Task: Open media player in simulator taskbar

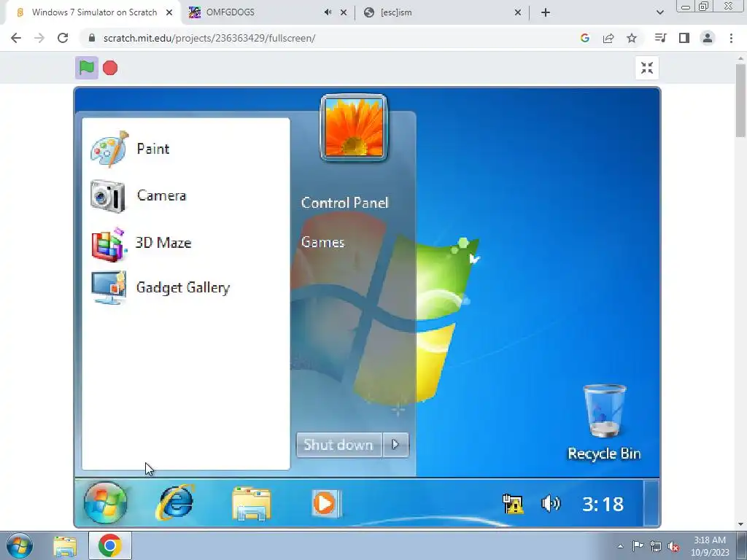Action: tap(326, 503)
